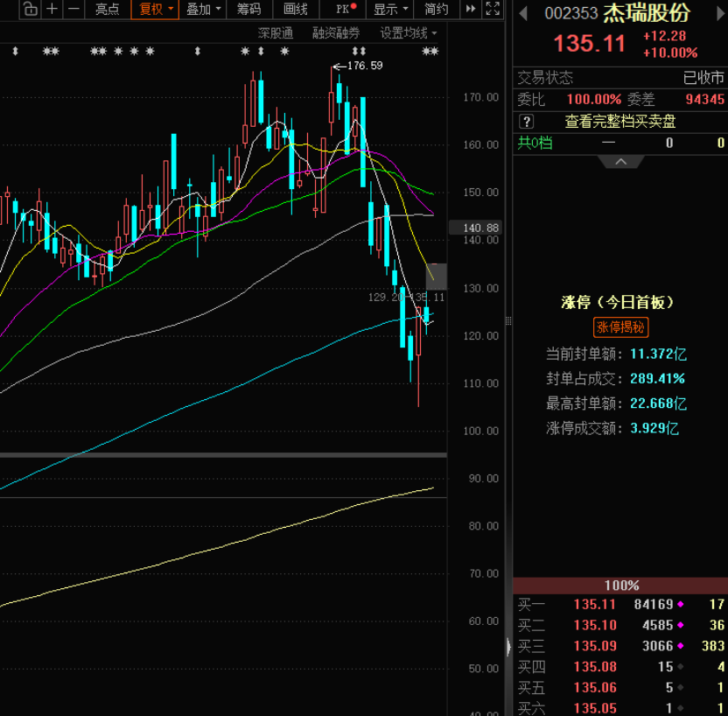The image size is (728, 716).
Task: Go to next stock with right arrow
Action: 721,13
